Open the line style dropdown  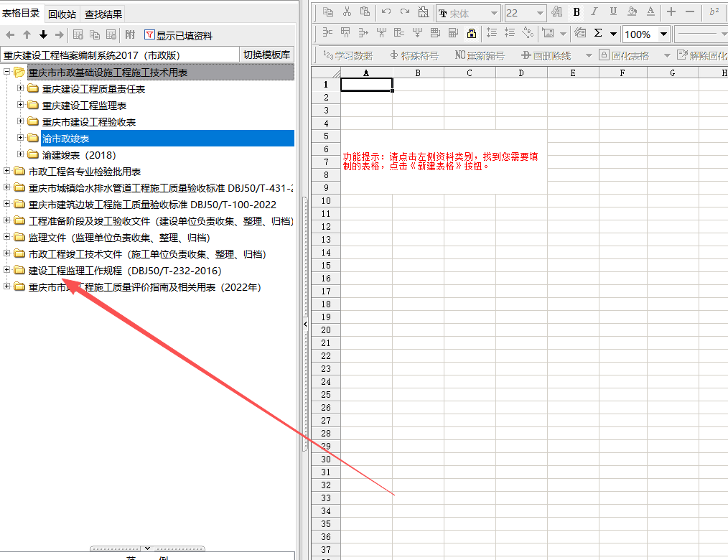(x=724, y=34)
